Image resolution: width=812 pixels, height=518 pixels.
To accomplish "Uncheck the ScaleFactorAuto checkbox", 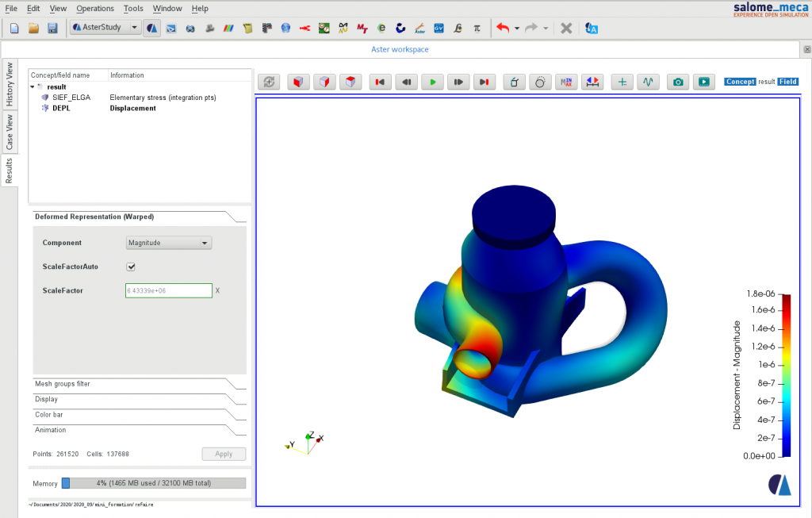I will pyautogui.click(x=132, y=267).
